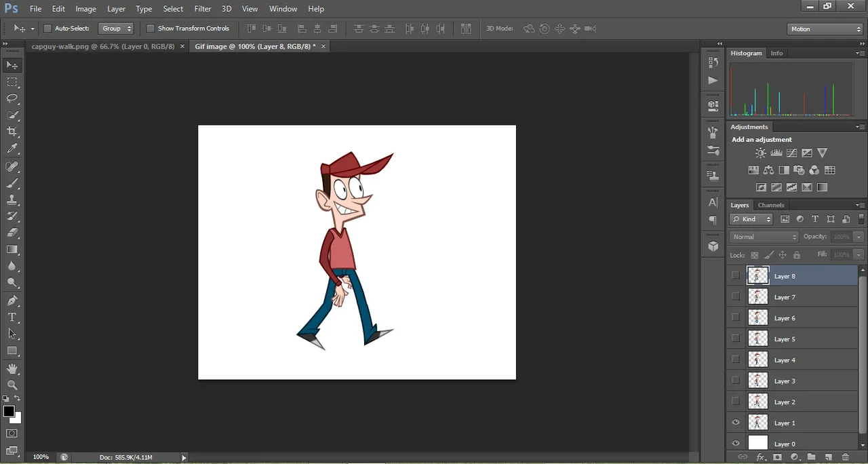The width and height of the screenshot is (868, 464).
Task: Open the layer filter Kind dropdown
Action: (x=751, y=219)
